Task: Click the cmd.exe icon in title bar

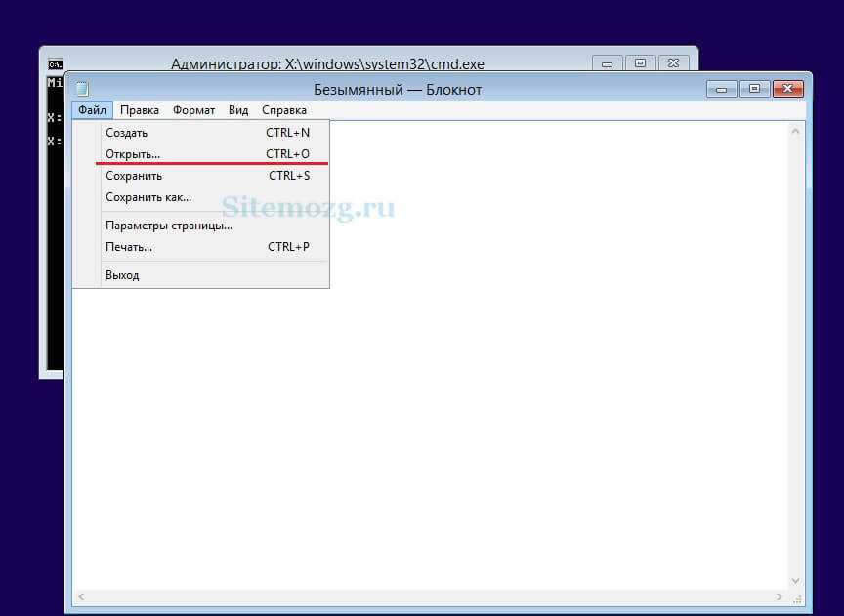Action: pyautogui.click(x=56, y=64)
